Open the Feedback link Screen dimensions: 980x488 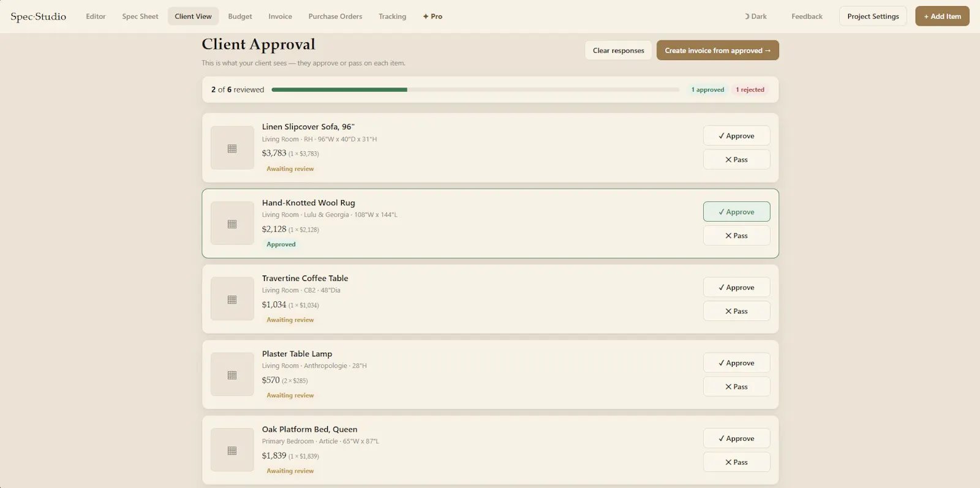tap(807, 17)
